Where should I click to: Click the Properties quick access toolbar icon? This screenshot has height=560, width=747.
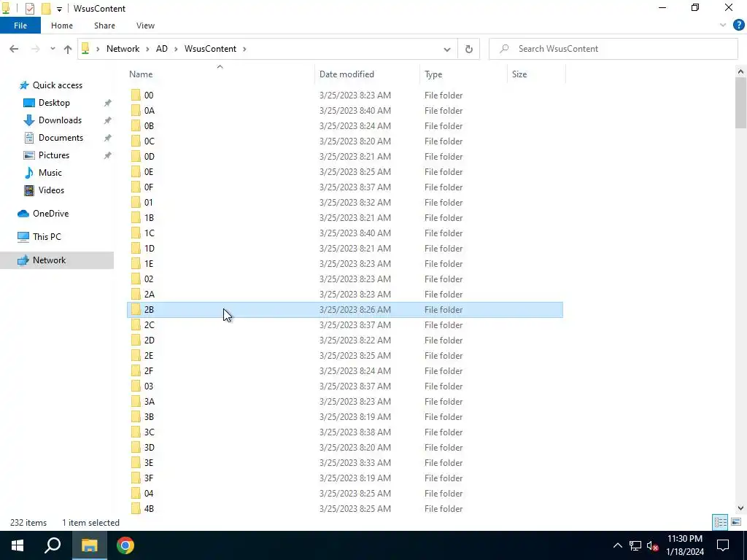tap(29, 9)
